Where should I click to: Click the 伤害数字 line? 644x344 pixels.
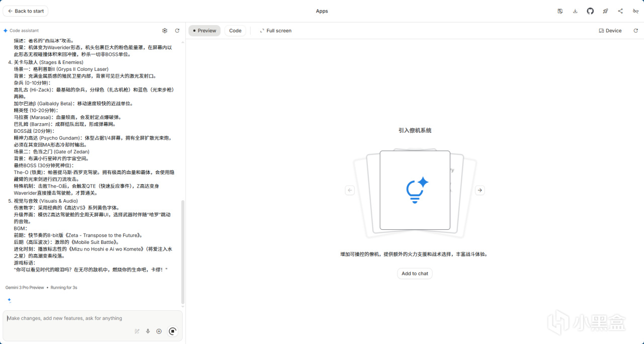click(x=66, y=208)
